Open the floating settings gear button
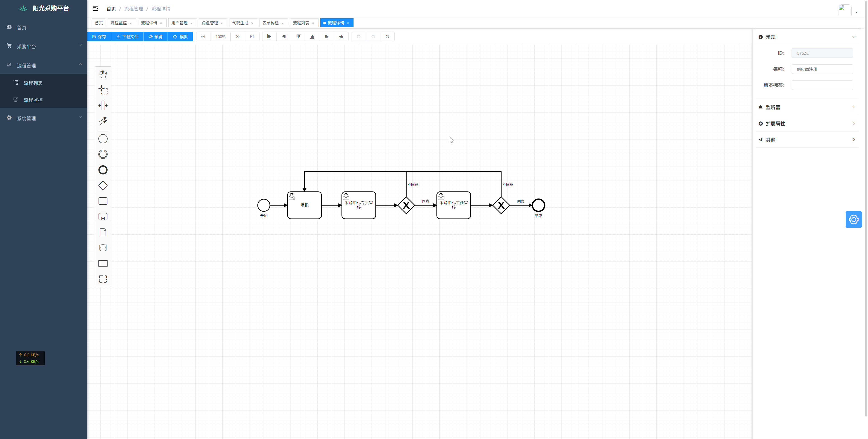 tap(853, 219)
